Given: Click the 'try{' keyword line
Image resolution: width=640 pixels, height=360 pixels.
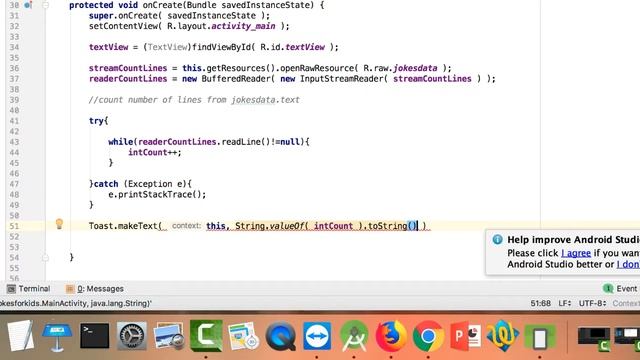Looking at the screenshot, I should [98, 121].
